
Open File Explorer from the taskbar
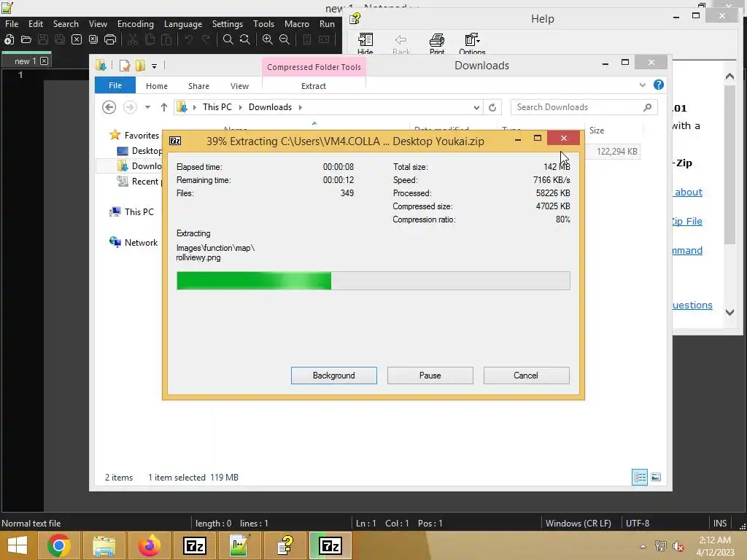[104, 545]
